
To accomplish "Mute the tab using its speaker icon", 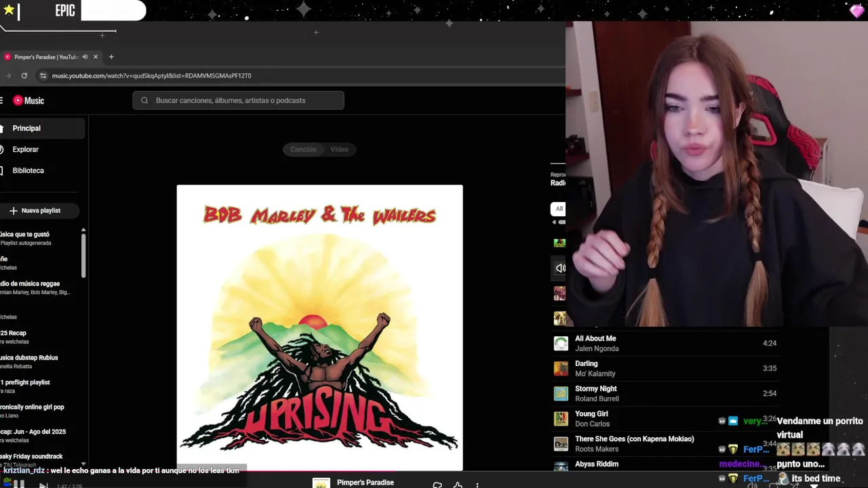I will click(x=85, y=57).
